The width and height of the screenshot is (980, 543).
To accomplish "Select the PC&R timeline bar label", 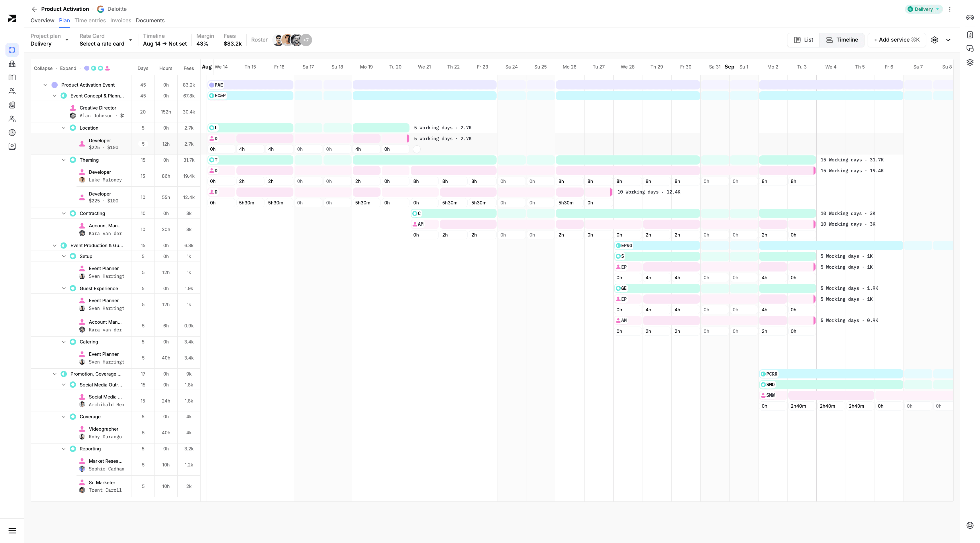I will click(x=769, y=374).
